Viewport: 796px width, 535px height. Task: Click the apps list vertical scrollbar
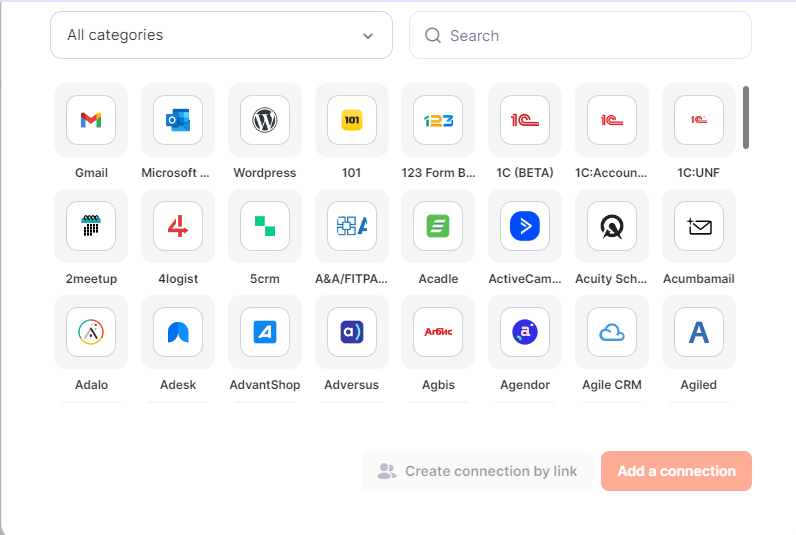pos(746,117)
